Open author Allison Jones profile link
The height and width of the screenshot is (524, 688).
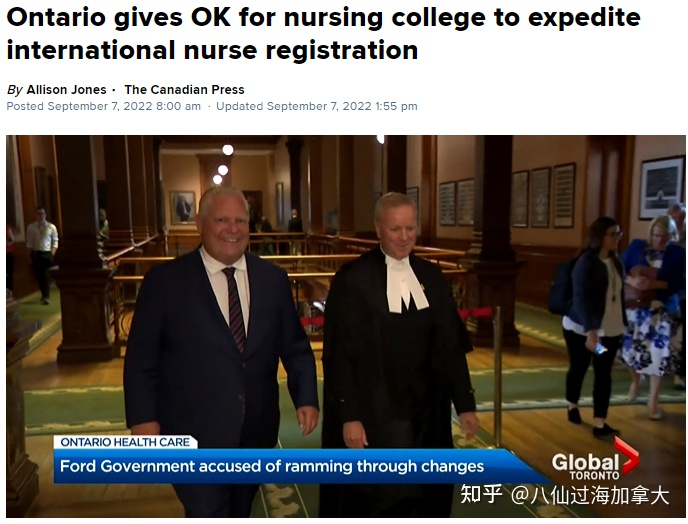pos(66,90)
